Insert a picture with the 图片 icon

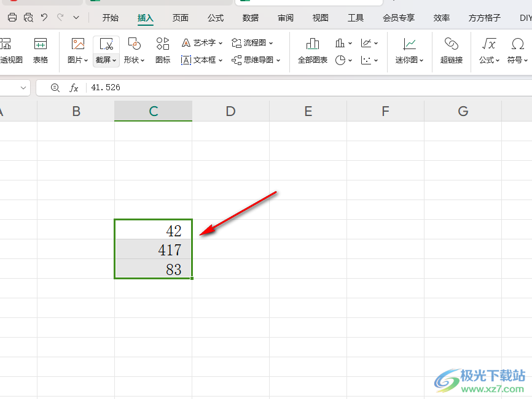pyautogui.click(x=77, y=44)
